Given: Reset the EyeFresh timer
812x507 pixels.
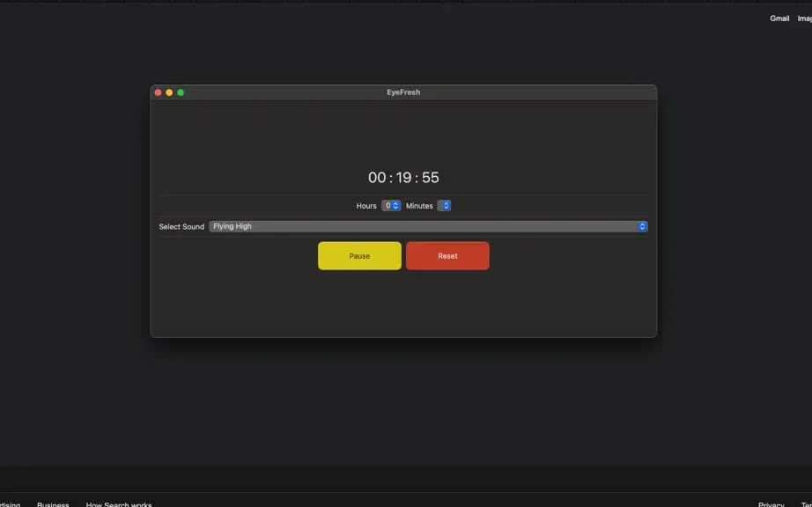Looking at the screenshot, I should pyautogui.click(x=447, y=255).
